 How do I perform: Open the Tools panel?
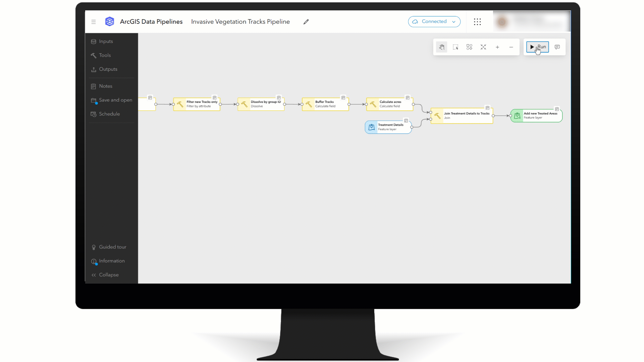(x=104, y=55)
